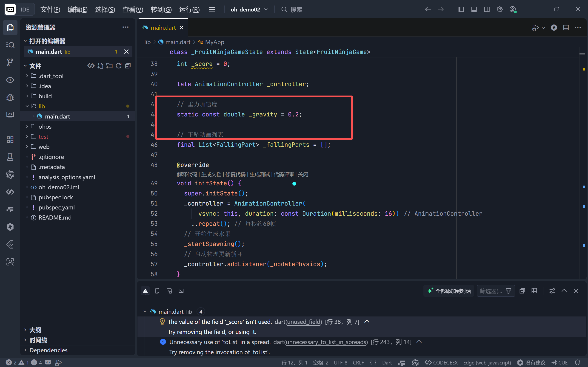This screenshot has height=367, width=588.
Task: Open the Source Control branch icon
Action: tap(10, 62)
